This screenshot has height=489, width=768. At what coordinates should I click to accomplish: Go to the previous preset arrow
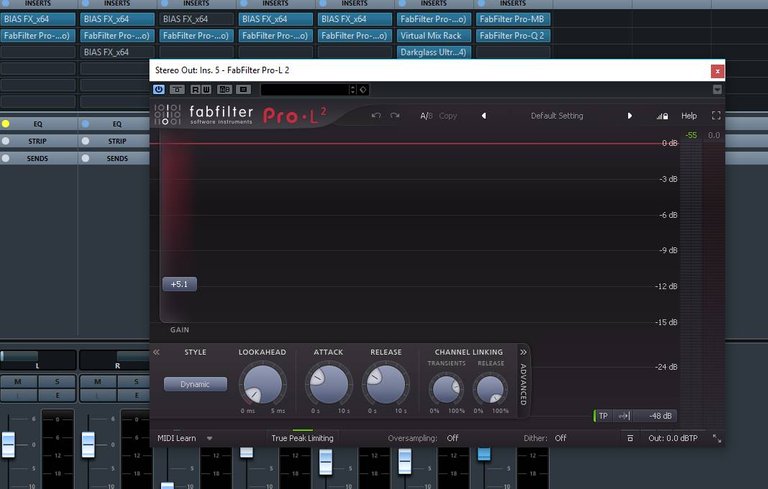point(484,116)
